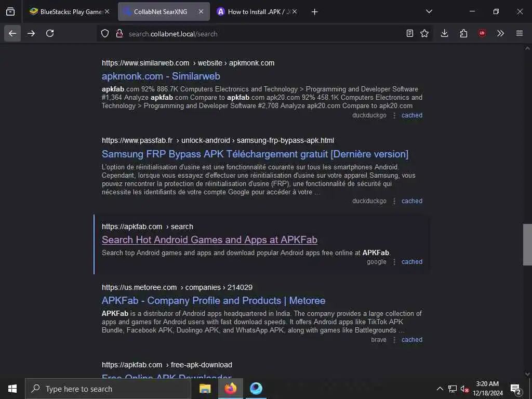The image size is (532, 399).
Task: Click https://www.passfab.fr URL text
Action: [x=137, y=140]
